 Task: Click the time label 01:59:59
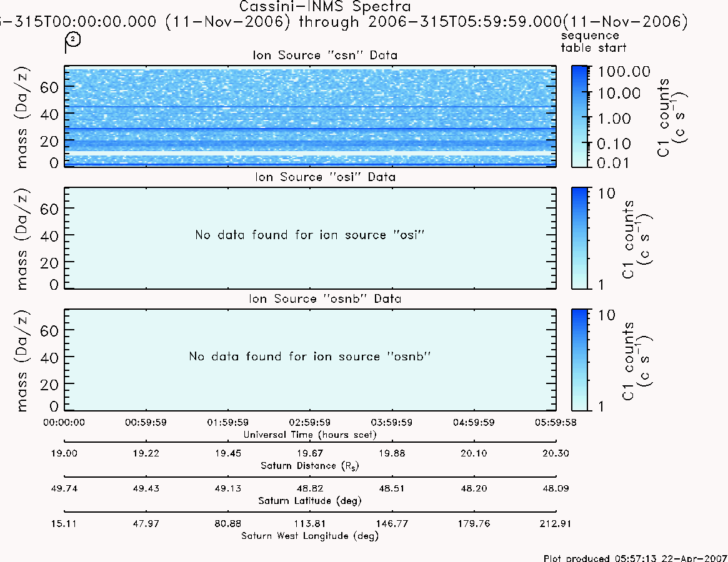click(x=228, y=422)
